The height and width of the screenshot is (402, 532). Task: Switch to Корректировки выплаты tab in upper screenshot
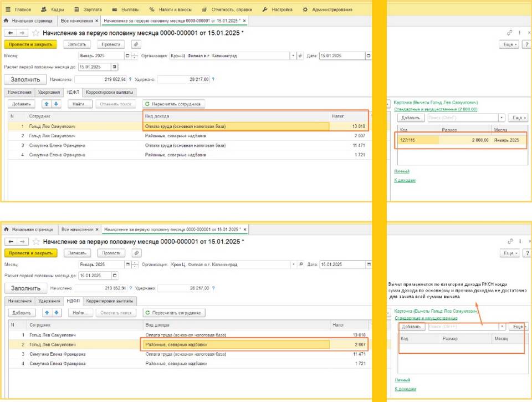tap(109, 92)
